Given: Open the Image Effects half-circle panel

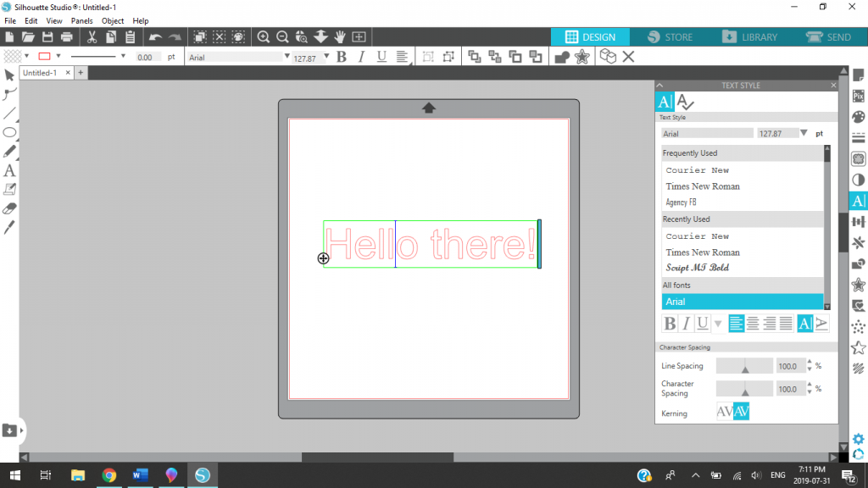Looking at the screenshot, I should [859, 180].
